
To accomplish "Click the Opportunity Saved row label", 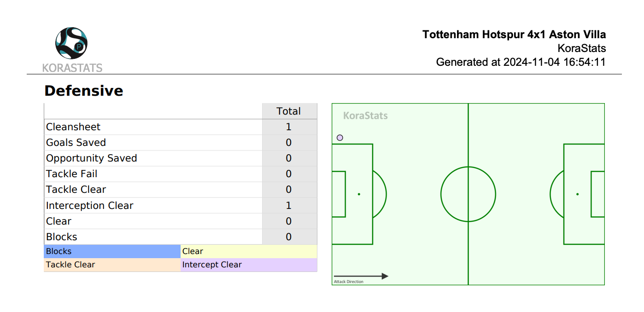I will pyautogui.click(x=92, y=158).
